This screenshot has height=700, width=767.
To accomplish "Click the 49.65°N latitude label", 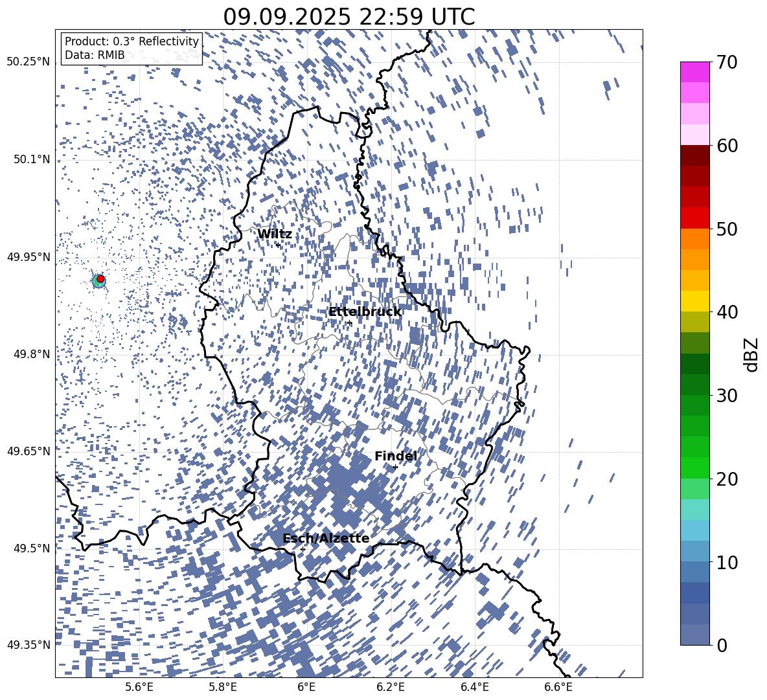I will [x=29, y=451].
